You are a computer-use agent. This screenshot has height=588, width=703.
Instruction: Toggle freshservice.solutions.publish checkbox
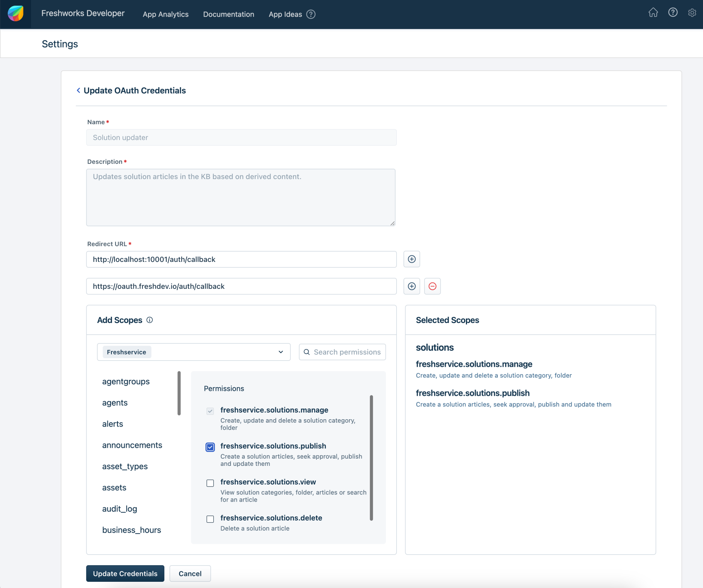pyautogui.click(x=210, y=446)
